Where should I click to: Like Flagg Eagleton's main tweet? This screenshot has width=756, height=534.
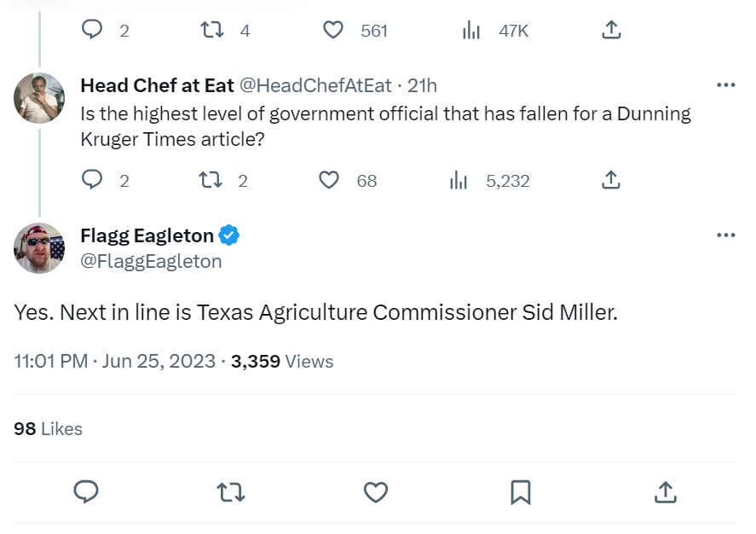coord(376,492)
